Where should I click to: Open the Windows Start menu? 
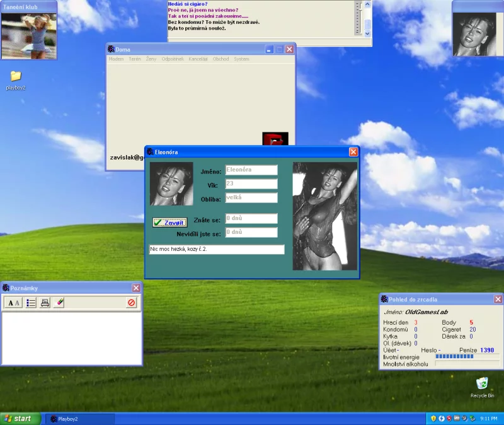[20, 419]
